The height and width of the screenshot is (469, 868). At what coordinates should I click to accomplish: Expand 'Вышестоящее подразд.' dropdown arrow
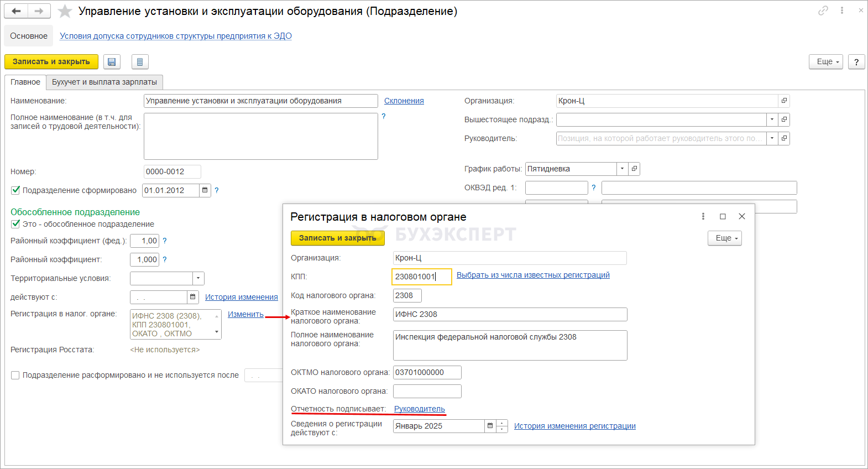click(x=772, y=119)
